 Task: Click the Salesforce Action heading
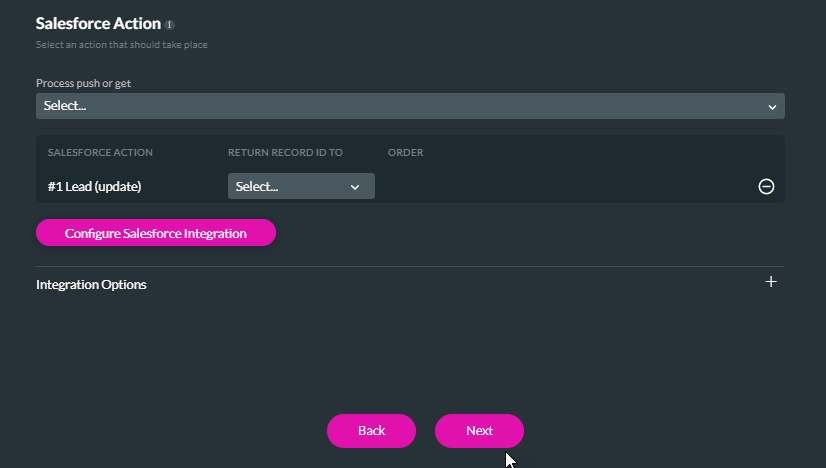[x=98, y=24]
